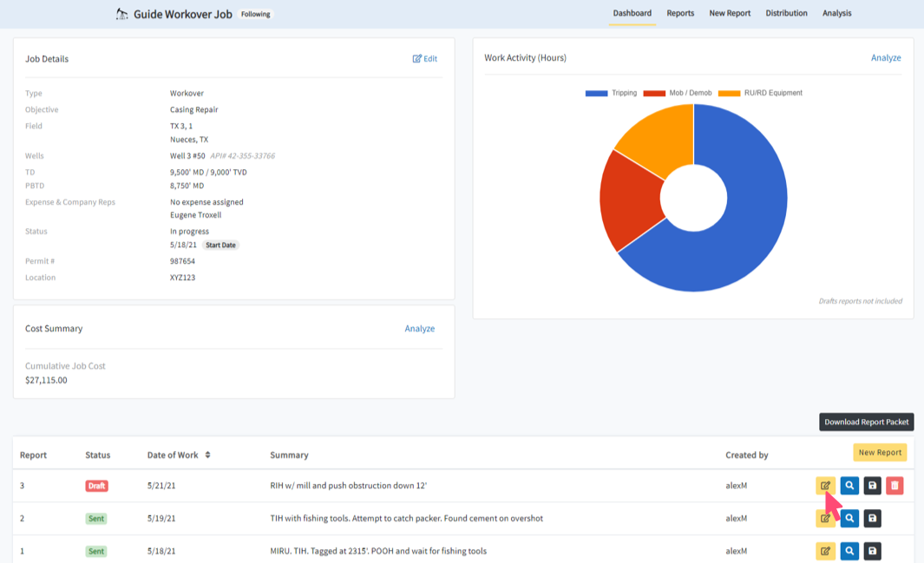
Task: Click the Guide Workover Job title
Action: pyautogui.click(x=183, y=14)
